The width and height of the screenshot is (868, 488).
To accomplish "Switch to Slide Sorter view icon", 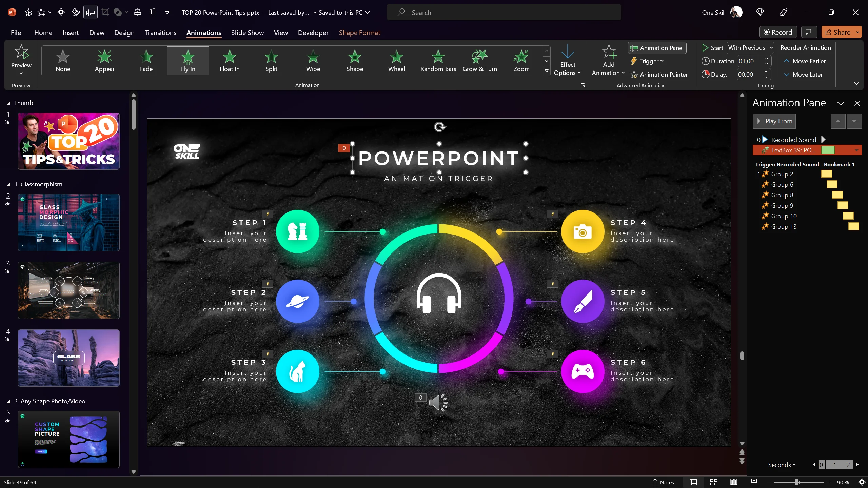I will point(714,482).
